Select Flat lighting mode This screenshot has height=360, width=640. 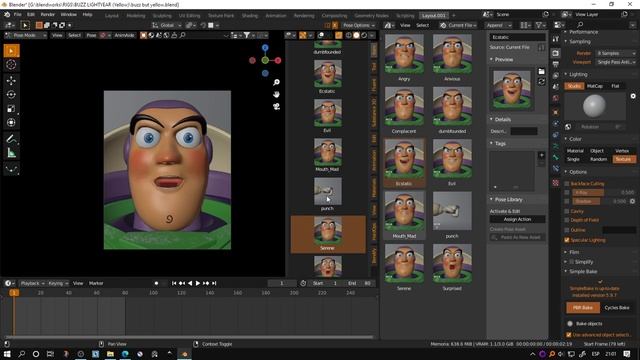(x=615, y=86)
